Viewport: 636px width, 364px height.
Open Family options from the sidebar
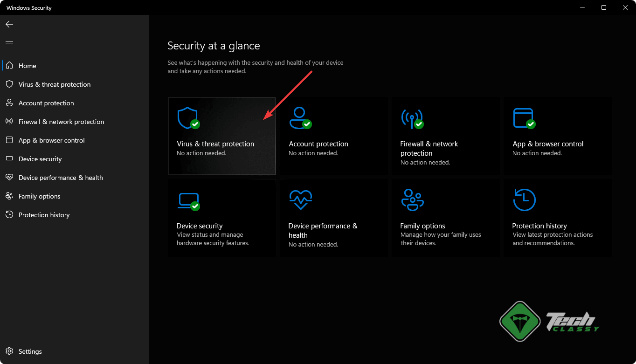point(39,196)
